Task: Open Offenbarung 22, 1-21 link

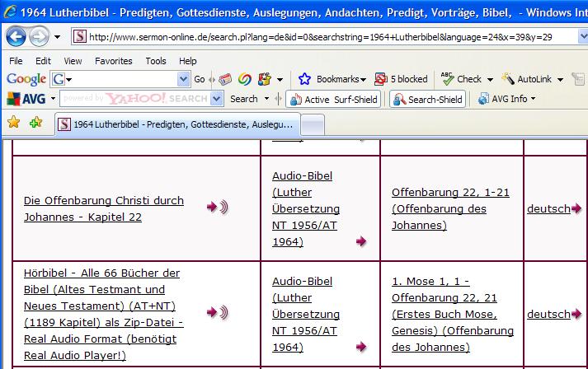Action: (x=450, y=208)
